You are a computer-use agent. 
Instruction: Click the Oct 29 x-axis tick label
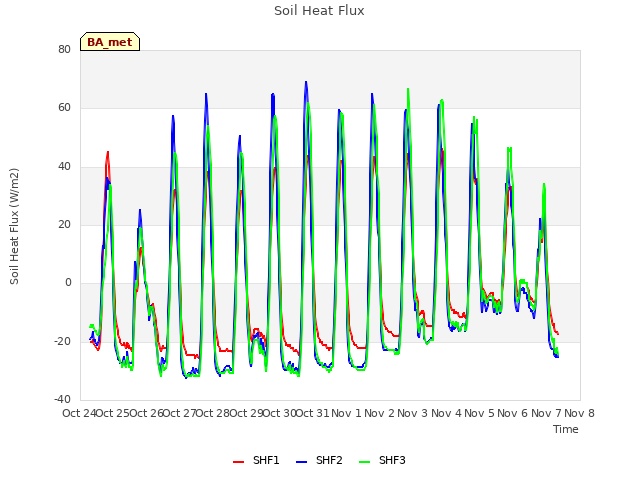click(247, 413)
